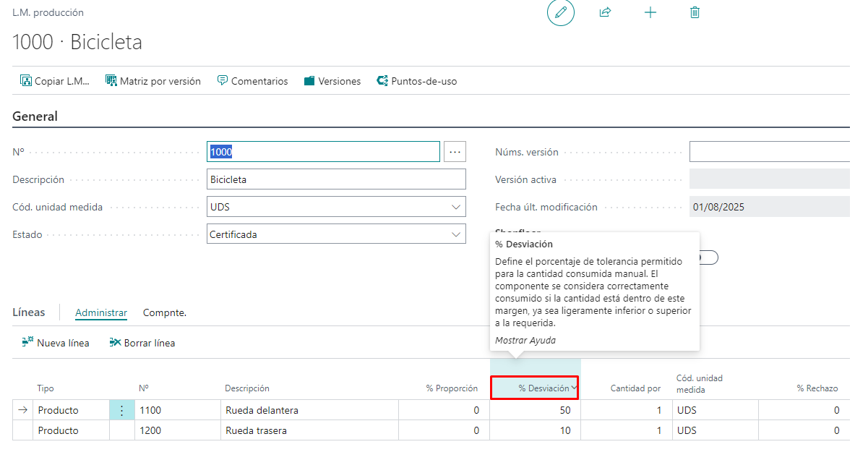Click Borrar línea button
Image resolution: width=868 pixels, height=460 pixels.
pyautogui.click(x=142, y=343)
